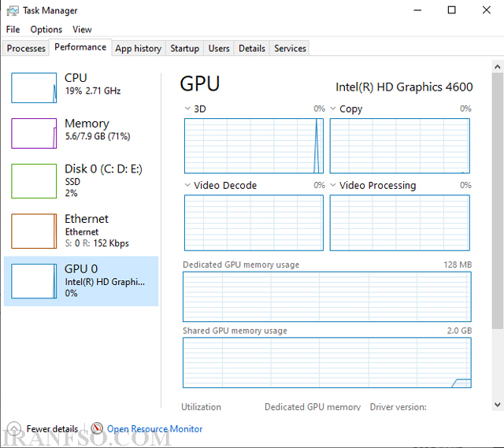This screenshot has width=504, height=448.
Task: Click the scrollbar down arrow
Action: (x=497, y=404)
